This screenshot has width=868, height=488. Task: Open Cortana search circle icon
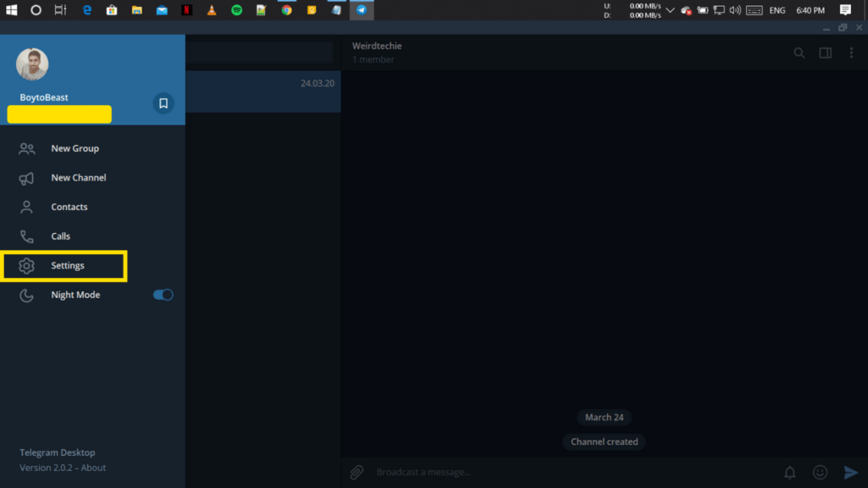pyautogui.click(x=36, y=10)
